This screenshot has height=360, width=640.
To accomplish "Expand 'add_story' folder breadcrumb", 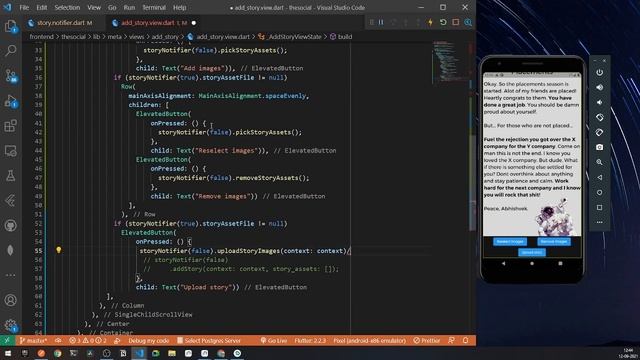I will (x=165, y=37).
